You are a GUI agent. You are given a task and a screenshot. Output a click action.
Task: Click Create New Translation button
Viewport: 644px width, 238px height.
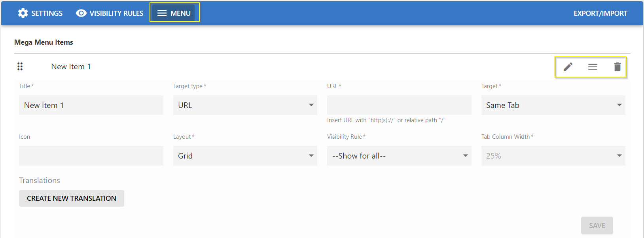click(x=72, y=198)
